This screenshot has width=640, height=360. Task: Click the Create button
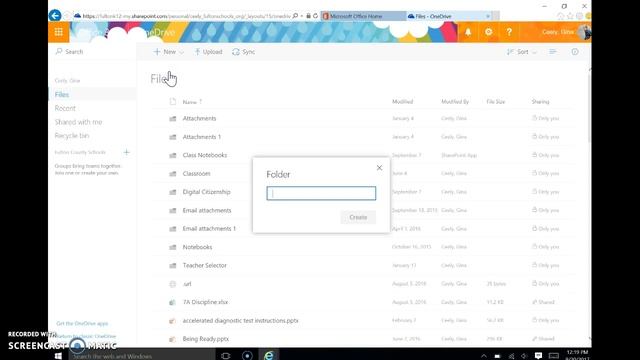point(358,217)
